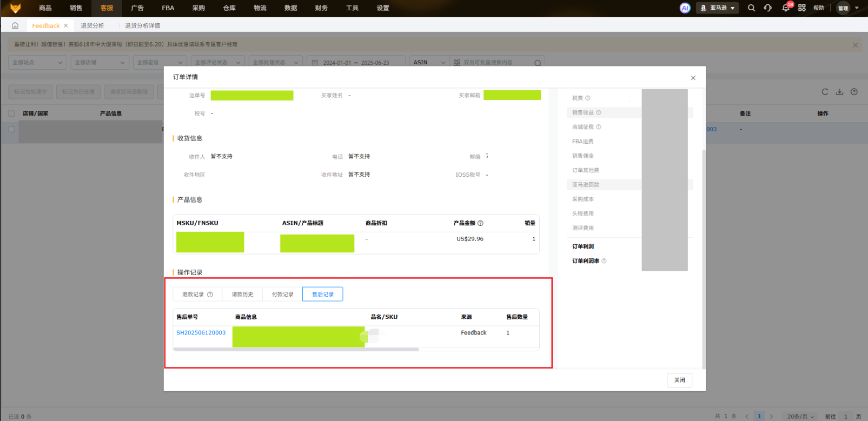
Task: Open the notifications bell icon
Action: tap(786, 8)
